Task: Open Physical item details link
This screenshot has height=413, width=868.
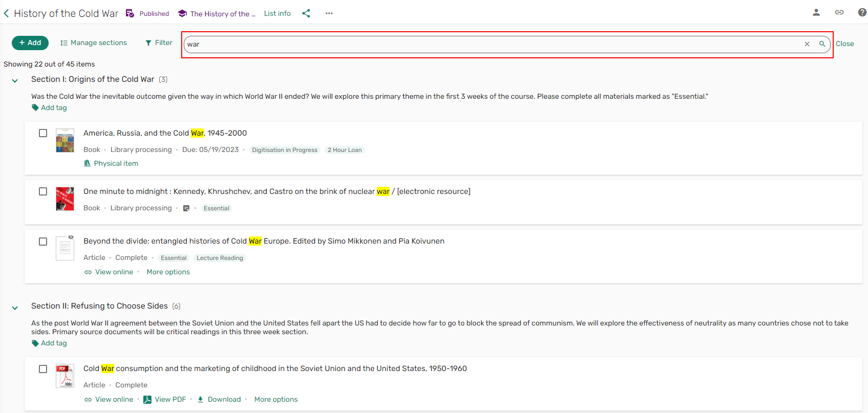Action: [x=111, y=163]
